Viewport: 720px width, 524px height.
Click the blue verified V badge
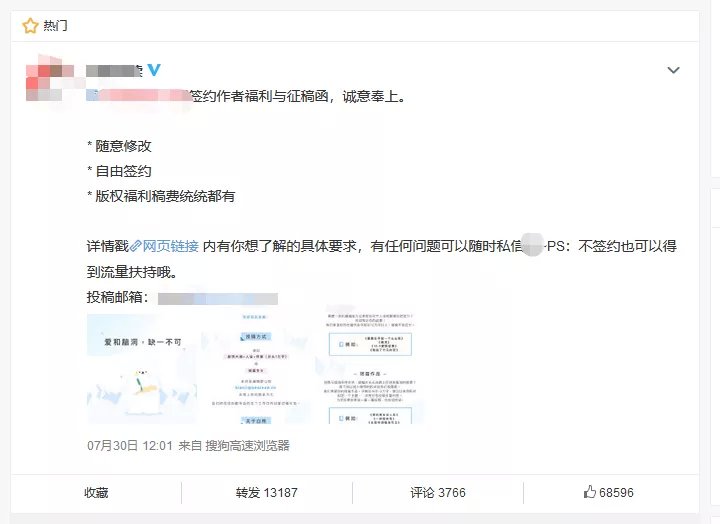(x=154, y=70)
